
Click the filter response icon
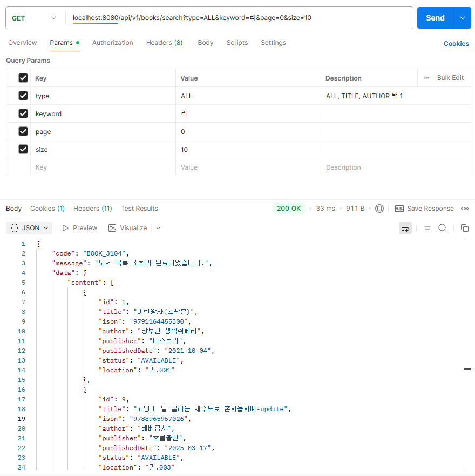[x=427, y=228]
